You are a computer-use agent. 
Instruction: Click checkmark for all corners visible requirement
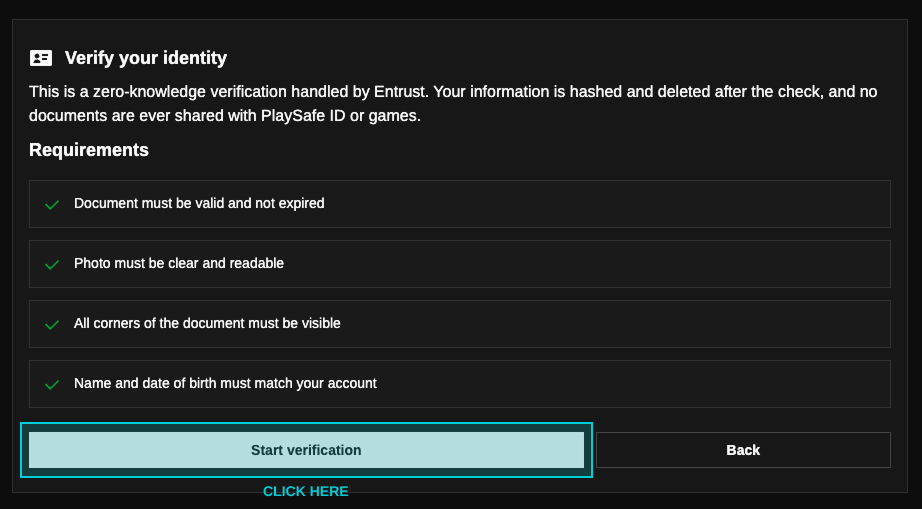point(52,324)
